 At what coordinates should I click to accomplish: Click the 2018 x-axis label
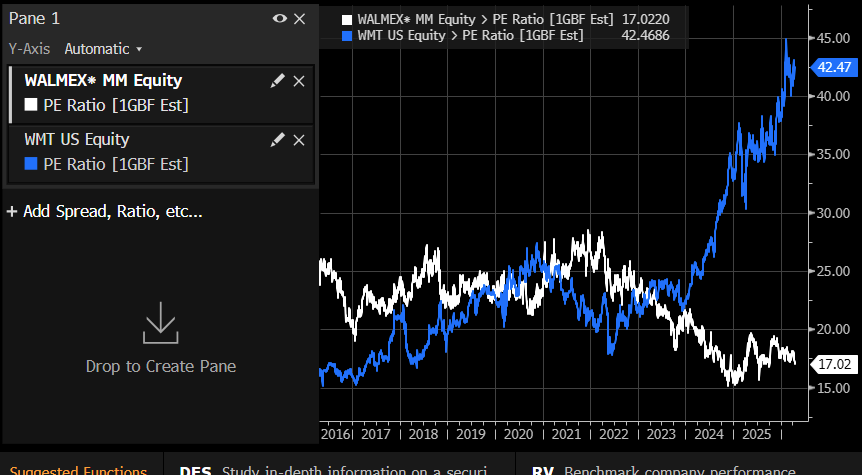(x=423, y=434)
